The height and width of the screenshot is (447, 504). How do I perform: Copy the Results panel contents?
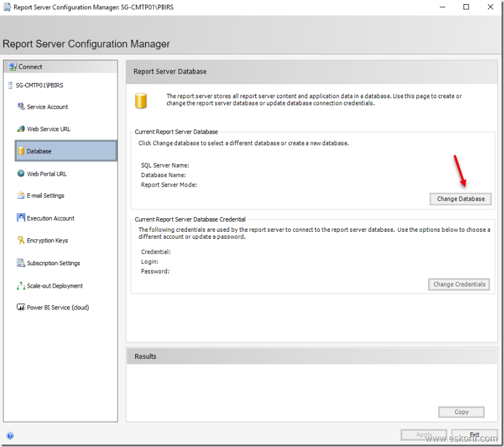coord(461,412)
